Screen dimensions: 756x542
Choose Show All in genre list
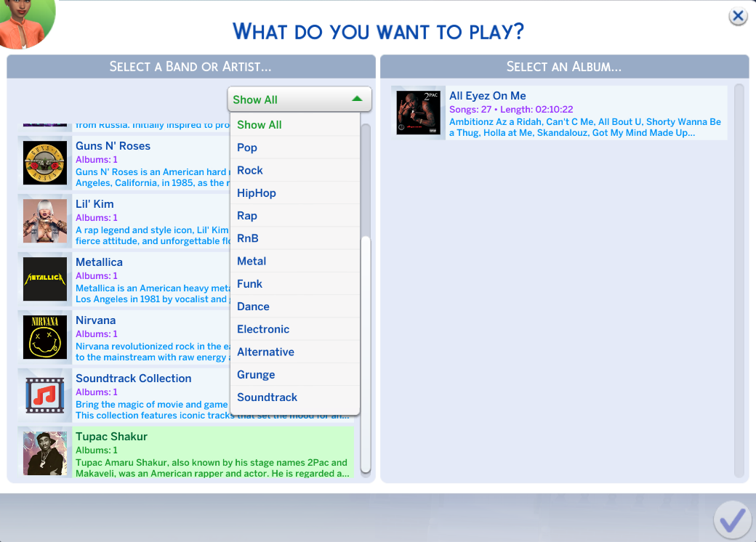pyautogui.click(x=295, y=125)
